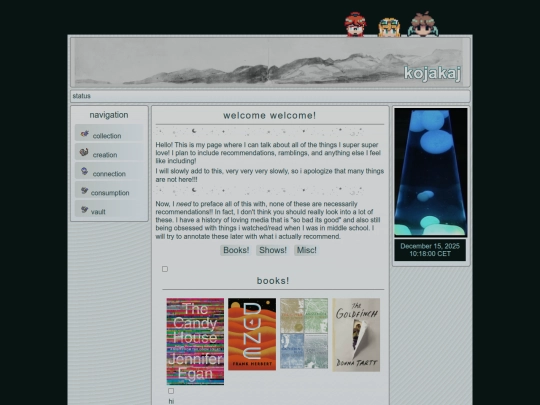Select The Goldfinch book cover
The width and height of the screenshot is (540, 405).
click(356, 335)
